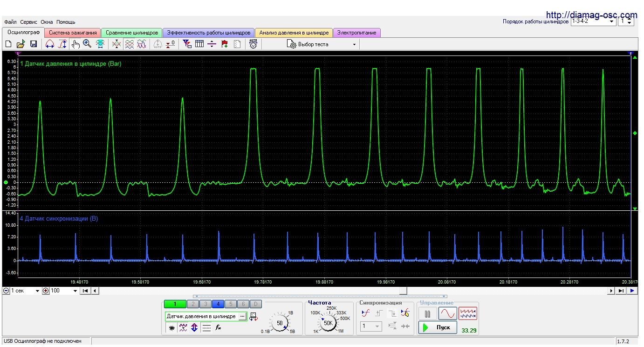
Task: Activate the magnifier zoom tool
Action: [87, 44]
